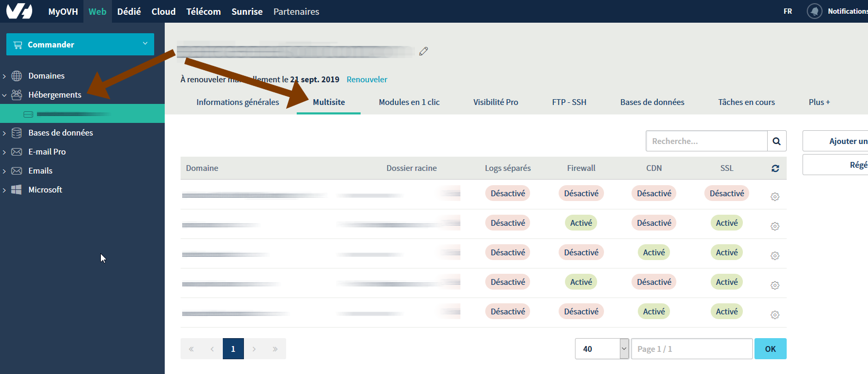Open Partenaires in top navigation
Image resolution: width=868 pixels, height=374 pixels.
296,12
